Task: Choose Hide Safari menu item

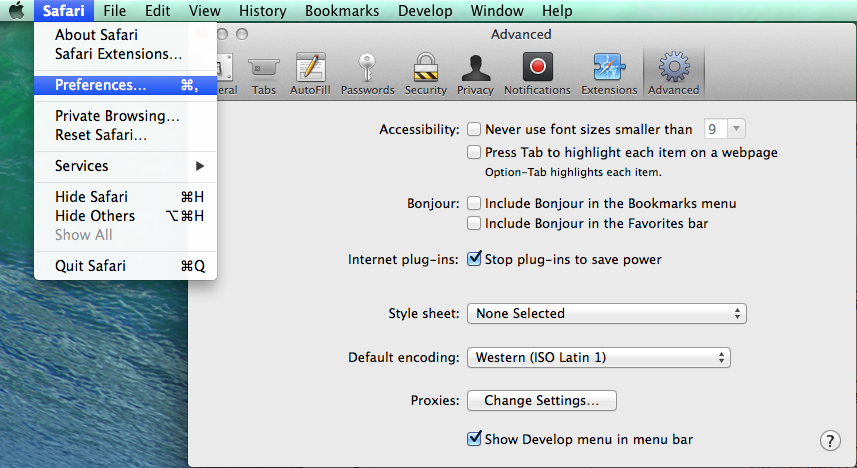Action: (126, 197)
